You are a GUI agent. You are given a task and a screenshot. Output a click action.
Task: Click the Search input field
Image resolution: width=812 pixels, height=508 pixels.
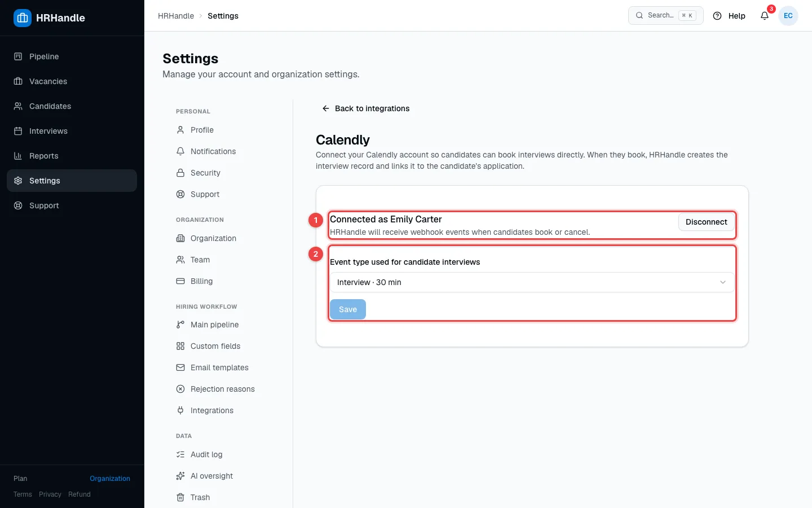(666, 16)
